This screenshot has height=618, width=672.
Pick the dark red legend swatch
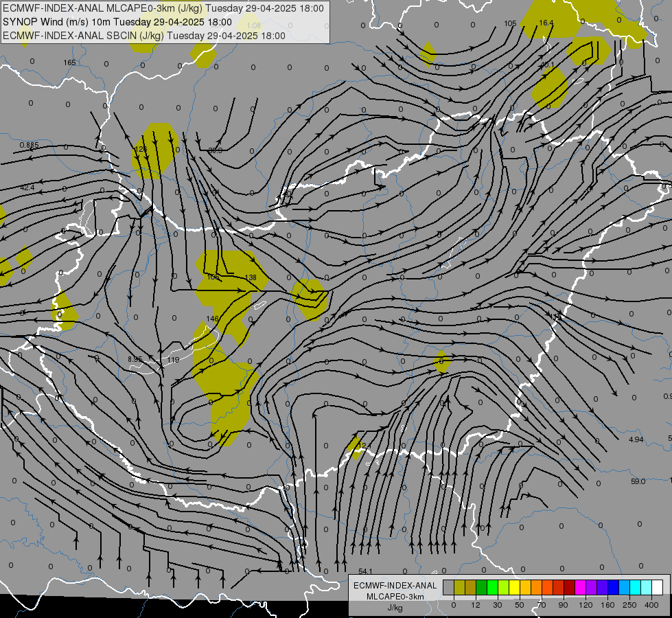coord(570,587)
